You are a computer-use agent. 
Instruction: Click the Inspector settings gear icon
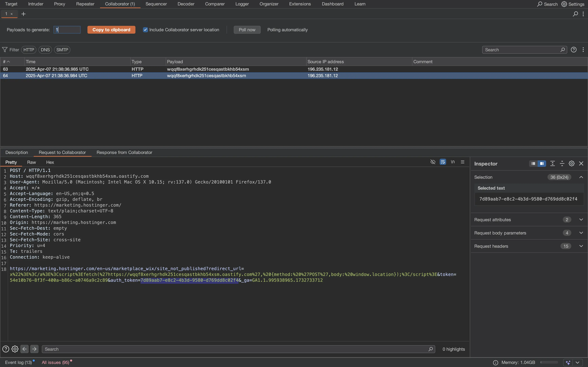coord(571,164)
